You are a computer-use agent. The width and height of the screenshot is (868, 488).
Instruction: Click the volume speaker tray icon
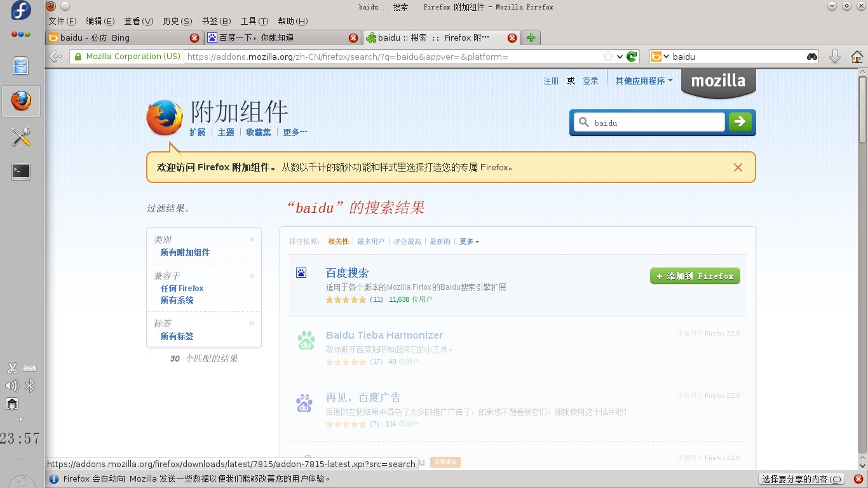(x=11, y=386)
